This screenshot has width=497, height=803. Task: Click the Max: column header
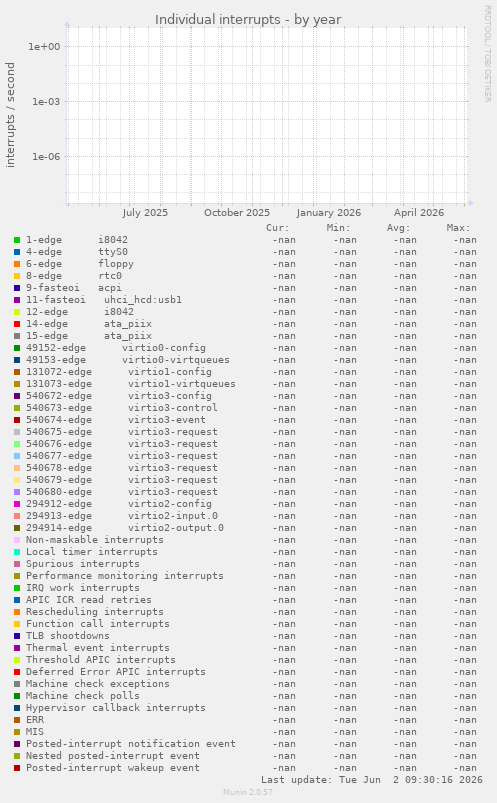pyautogui.click(x=458, y=228)
